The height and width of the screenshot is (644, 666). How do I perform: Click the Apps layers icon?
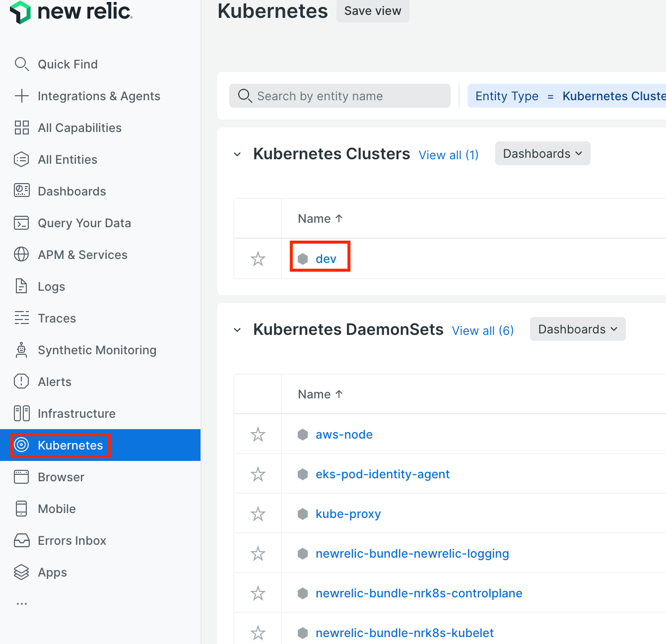click(21, 572)
